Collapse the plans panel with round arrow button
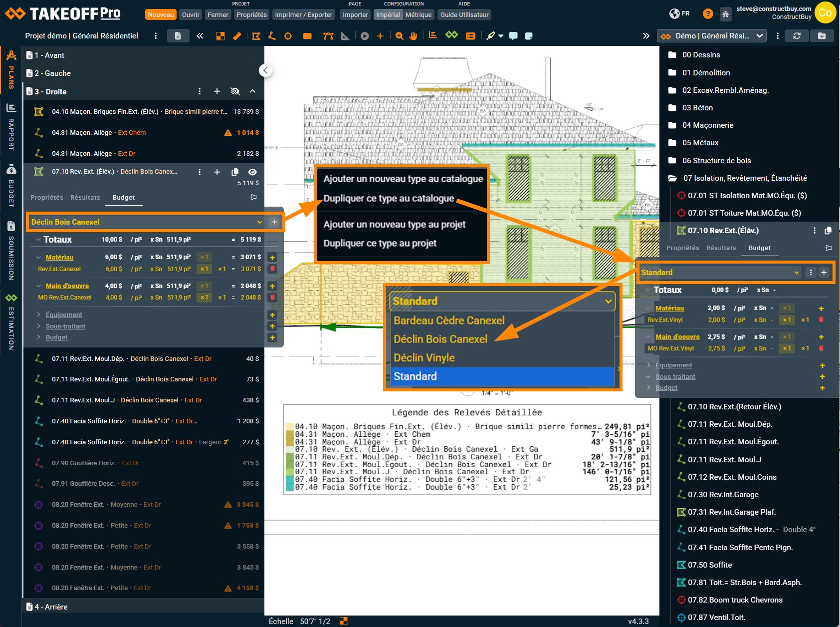This screenshot has height=627, width=840. (265, 70)
